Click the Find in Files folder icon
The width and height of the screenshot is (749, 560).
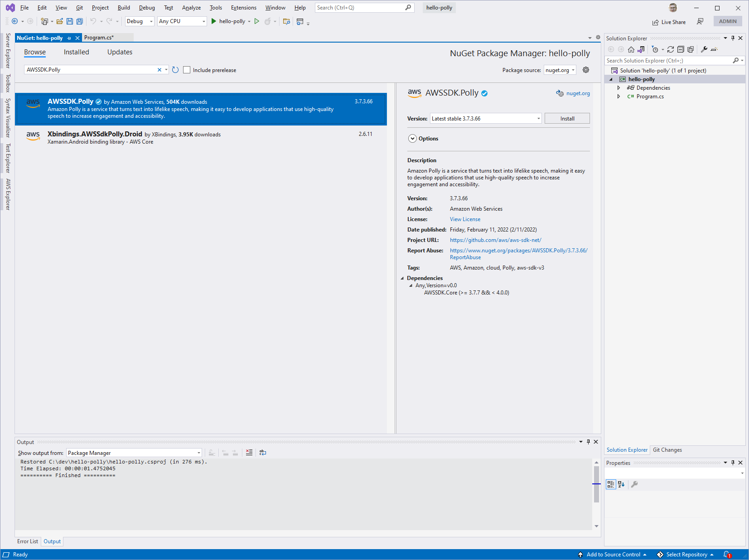(x=286, y=21)
